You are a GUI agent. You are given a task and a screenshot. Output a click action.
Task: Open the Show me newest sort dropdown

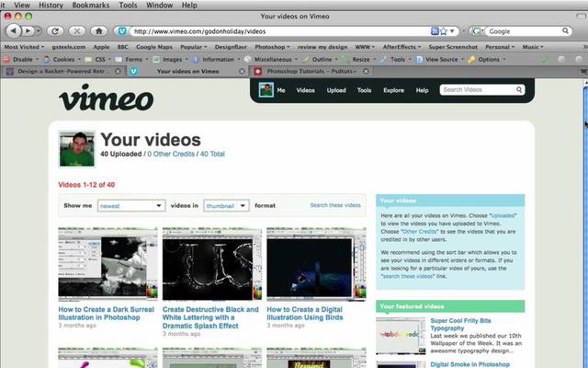coord(132,206)
